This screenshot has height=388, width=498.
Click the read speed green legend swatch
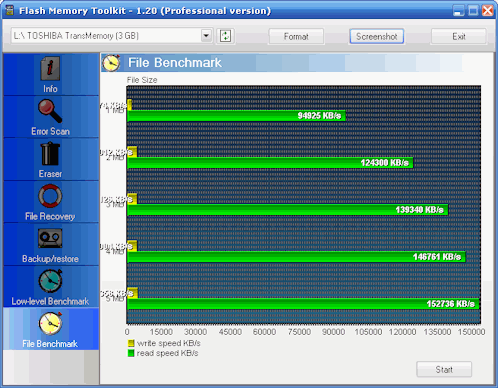[x=131, y=353]
